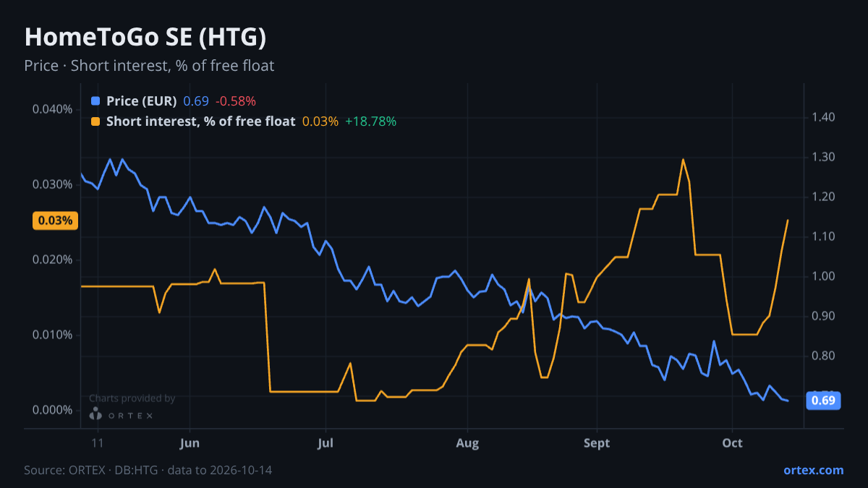Click the 0.030% left axis label
The height and width of the screenshot is (488, 868).
52,184
